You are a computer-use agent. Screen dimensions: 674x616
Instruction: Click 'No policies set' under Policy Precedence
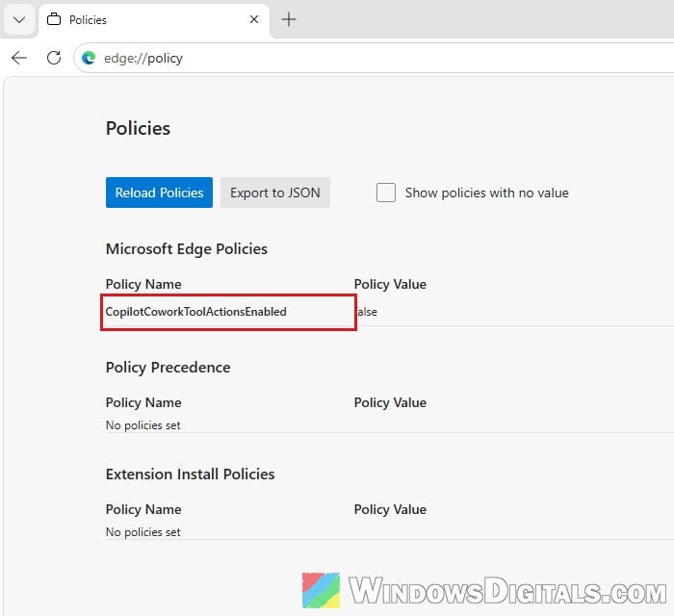coord(143,425)
